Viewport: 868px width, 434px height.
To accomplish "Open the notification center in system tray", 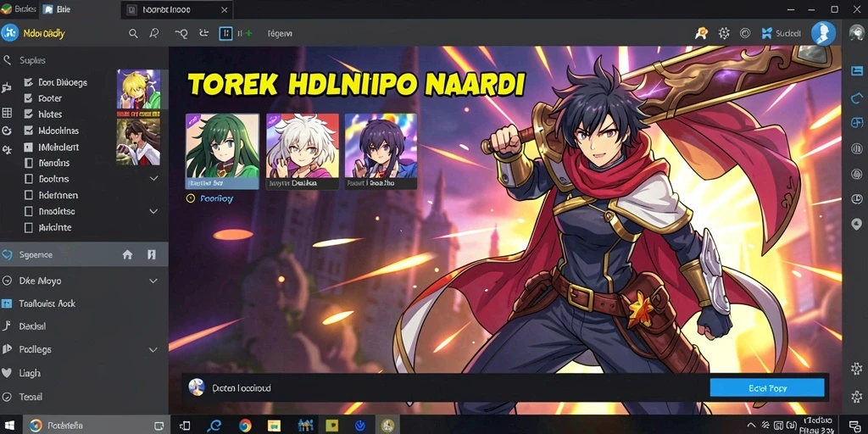I will click(x=855, y=426).
